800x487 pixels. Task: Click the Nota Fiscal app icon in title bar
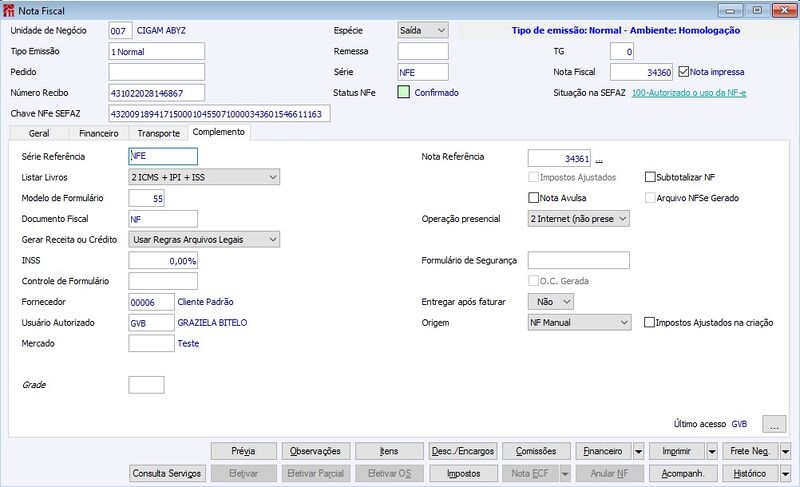tap(8, 10)
